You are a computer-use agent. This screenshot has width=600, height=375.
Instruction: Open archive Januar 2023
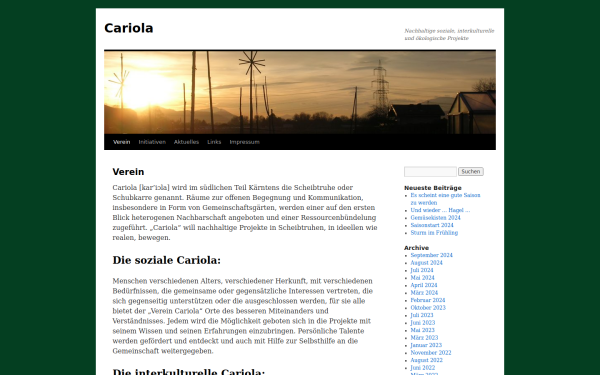(x=426, y=345)
